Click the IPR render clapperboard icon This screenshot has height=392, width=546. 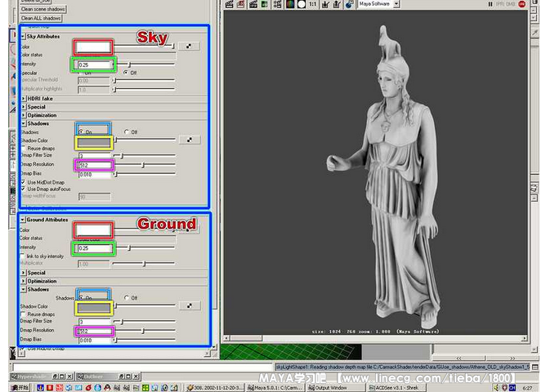[x=253, y=4]
